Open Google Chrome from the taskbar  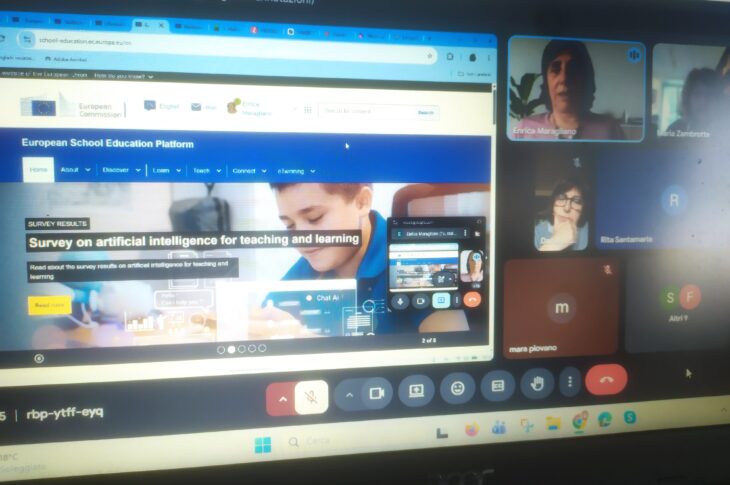(x=579, y=421)
